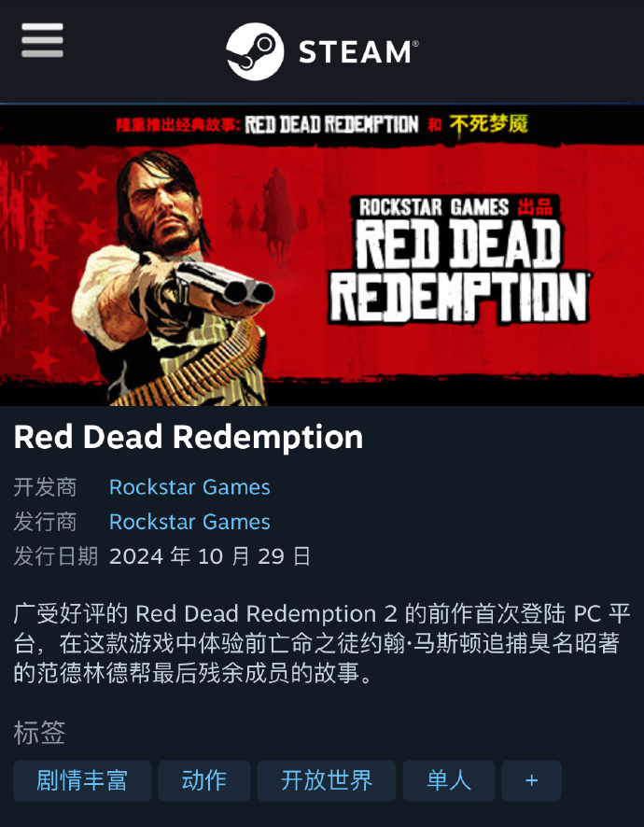Open the Red Dead Redemption banner image
The width and height of the screenshot is (644, 827).
coord(322,256)
